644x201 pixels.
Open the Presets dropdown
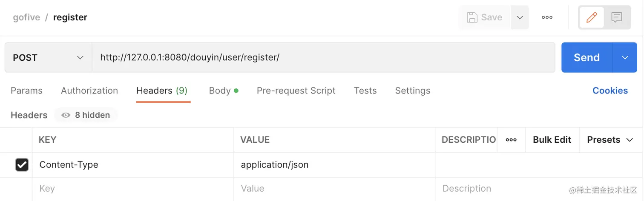pos(610,140)
